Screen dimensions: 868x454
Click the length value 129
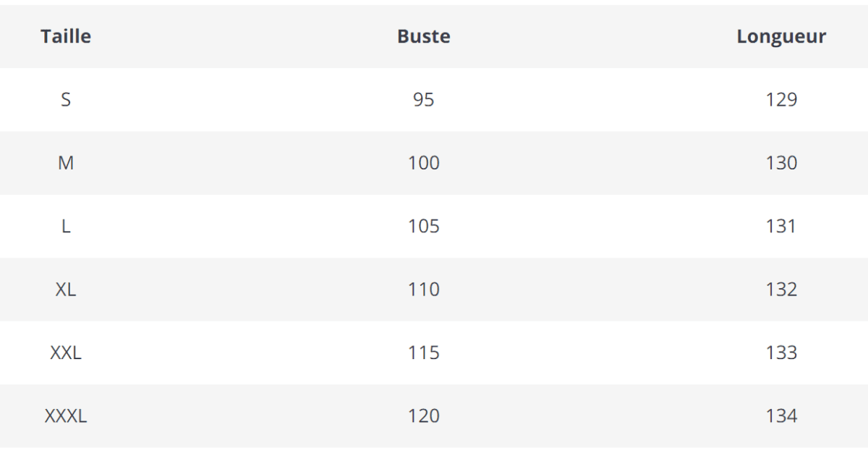(781, 100)
